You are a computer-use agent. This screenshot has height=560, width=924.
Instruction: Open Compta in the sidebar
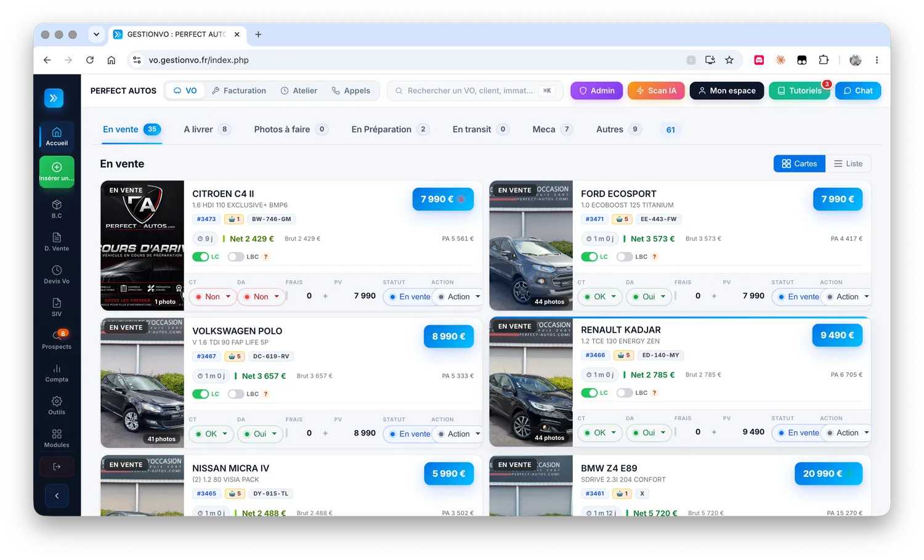[57, 373]
